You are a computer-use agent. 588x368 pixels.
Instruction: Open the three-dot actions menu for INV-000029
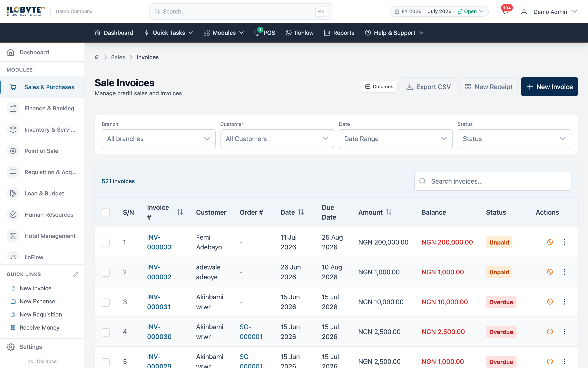click(x=565, y=361)
